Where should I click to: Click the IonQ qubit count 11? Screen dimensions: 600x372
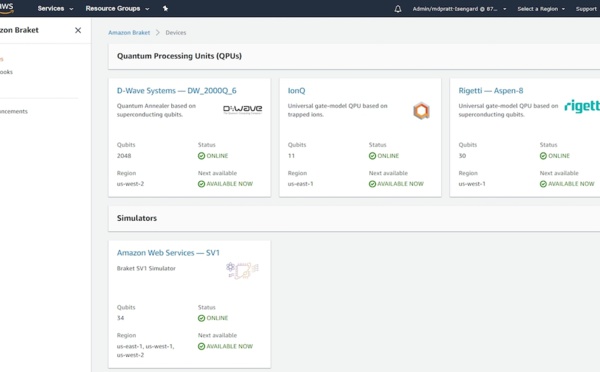pos(291,156)
